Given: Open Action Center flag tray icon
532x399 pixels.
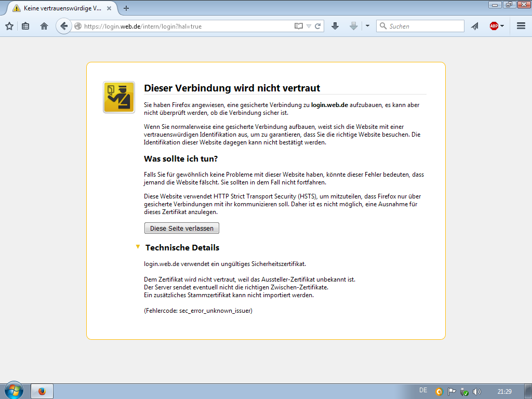Looking at the screenshot, I should [451, 392].
